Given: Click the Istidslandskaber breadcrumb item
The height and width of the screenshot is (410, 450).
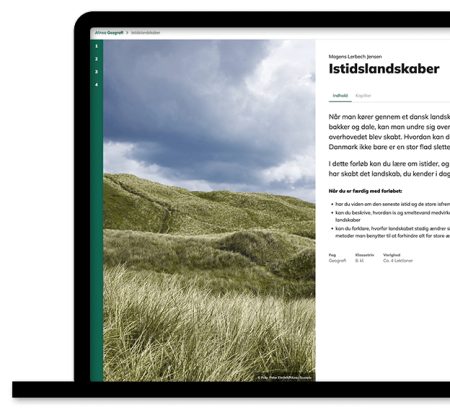Looking at the screenshot, I should coord(145,33).
